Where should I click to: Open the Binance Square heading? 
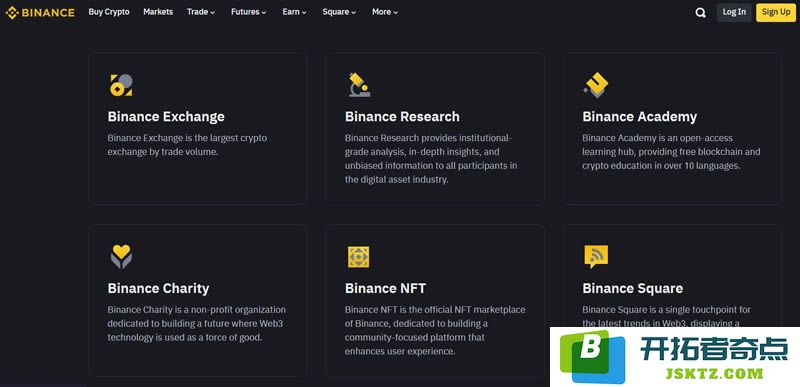click(633, 289)
